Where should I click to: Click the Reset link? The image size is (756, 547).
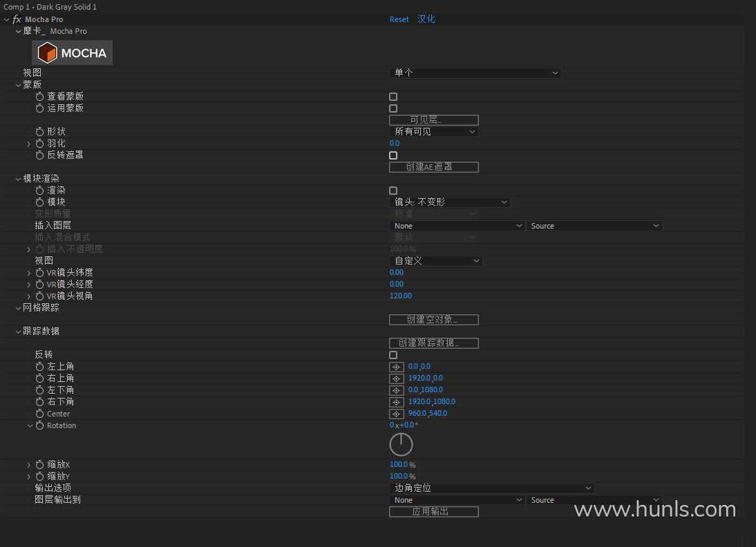[399, 19]
